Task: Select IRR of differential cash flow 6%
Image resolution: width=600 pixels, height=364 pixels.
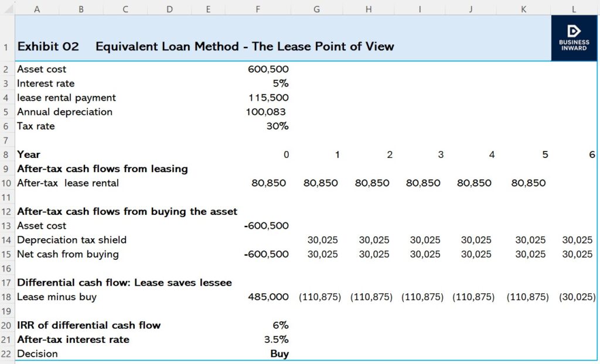Action: pos(280,325)
